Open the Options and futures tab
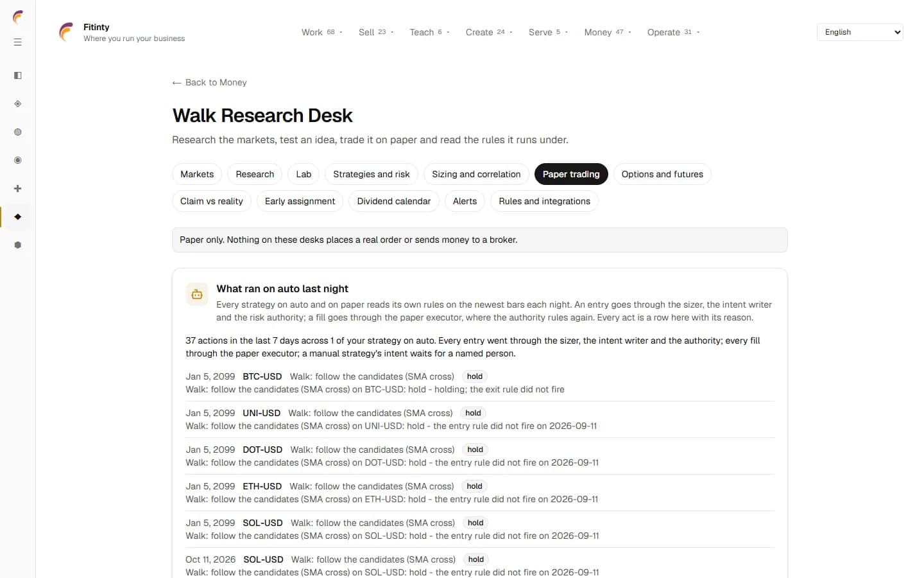The image size is (924, 578). (662, 174)
